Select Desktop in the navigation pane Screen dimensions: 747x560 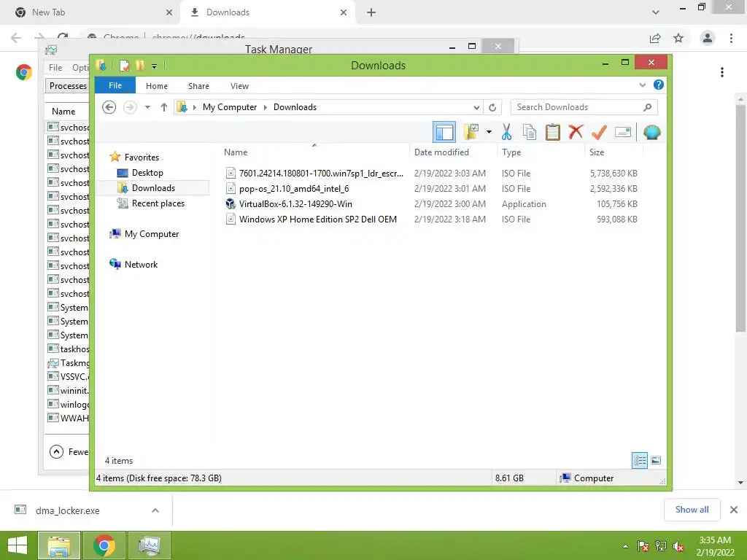click(x=147, y=172)
